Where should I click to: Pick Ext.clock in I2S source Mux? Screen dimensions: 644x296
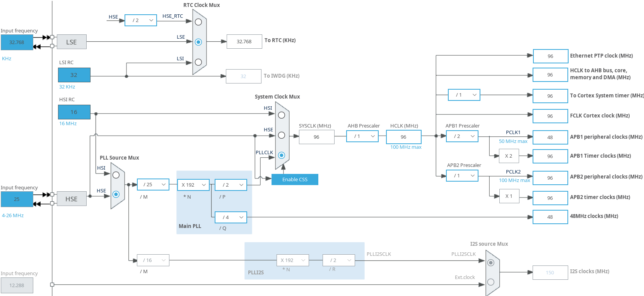[491, 282]
